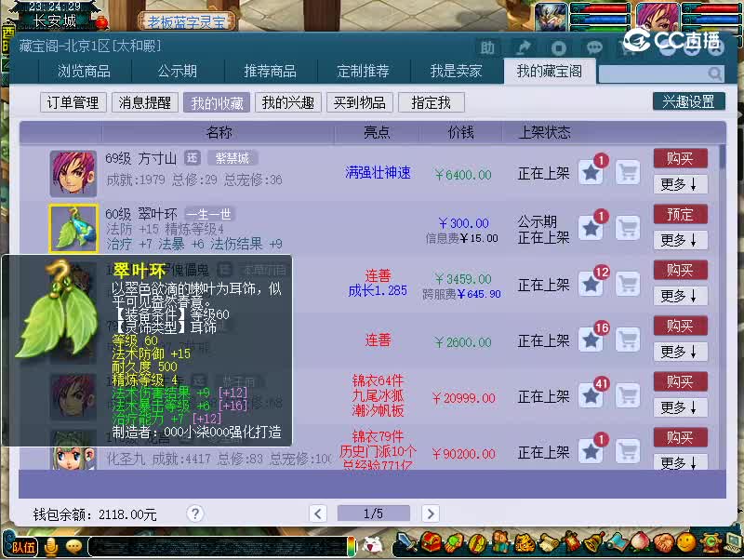Add the 翠叶环 item to the cart

pyautogui.click(x=628, y=228)
